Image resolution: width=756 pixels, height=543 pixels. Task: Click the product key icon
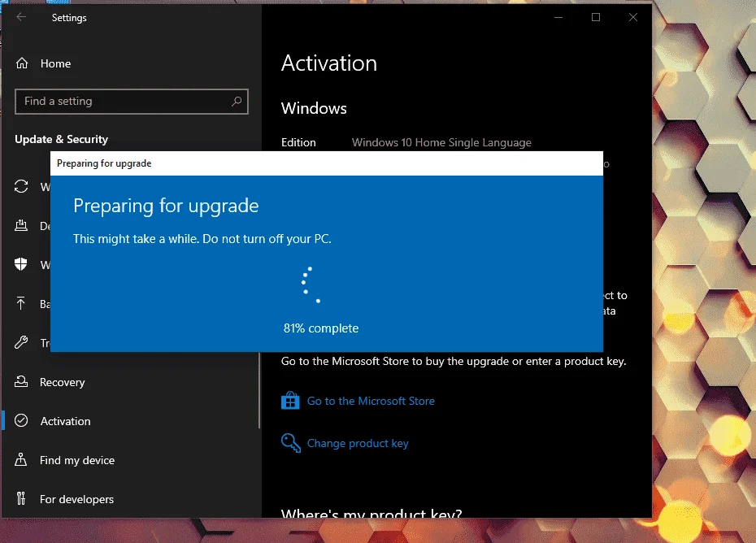(x=291, y=443)
